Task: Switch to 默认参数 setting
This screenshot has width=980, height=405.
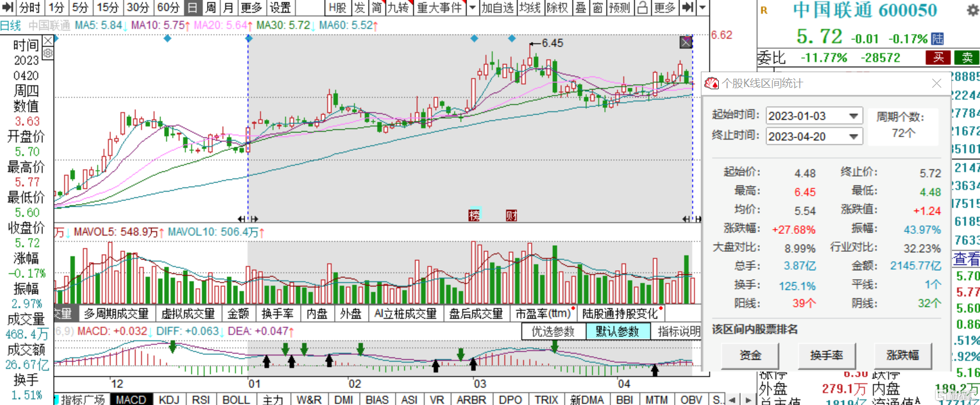Action: [x=617, y=332]
